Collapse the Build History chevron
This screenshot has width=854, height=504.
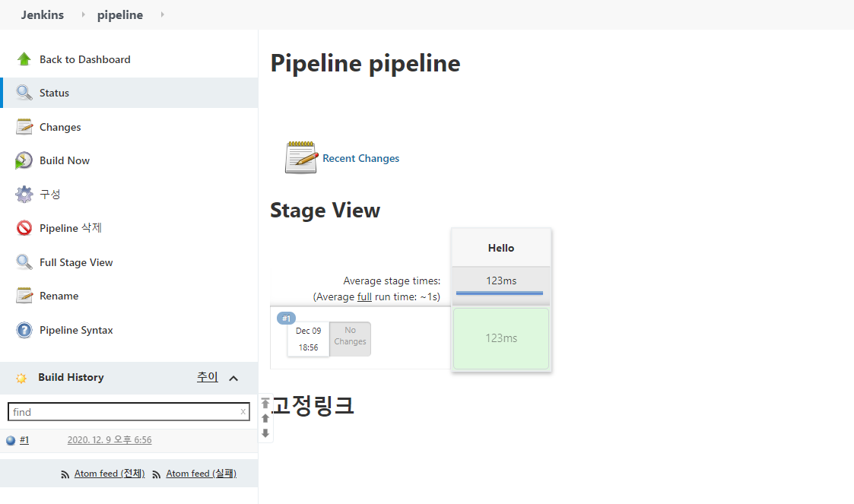pos(233,379)
